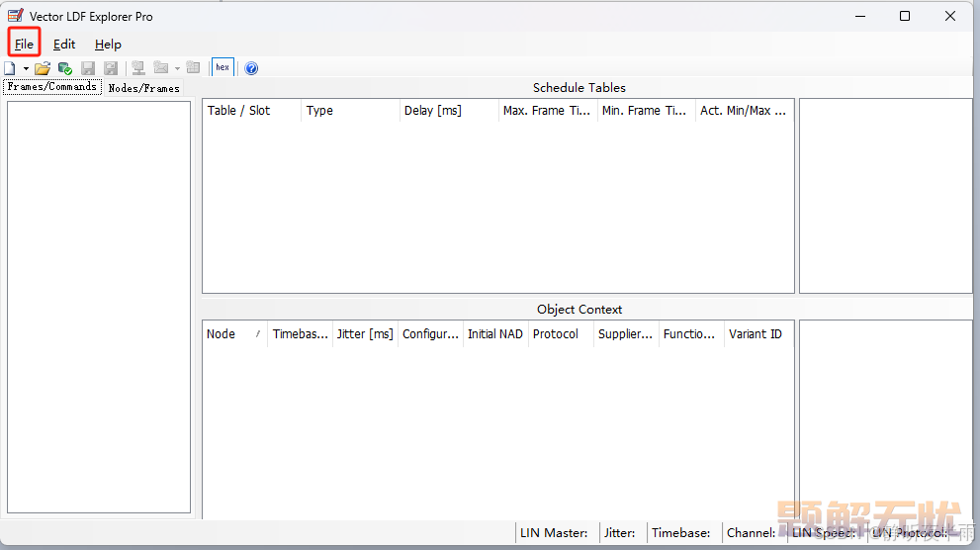Click the Configur... column header

(430, 334)
